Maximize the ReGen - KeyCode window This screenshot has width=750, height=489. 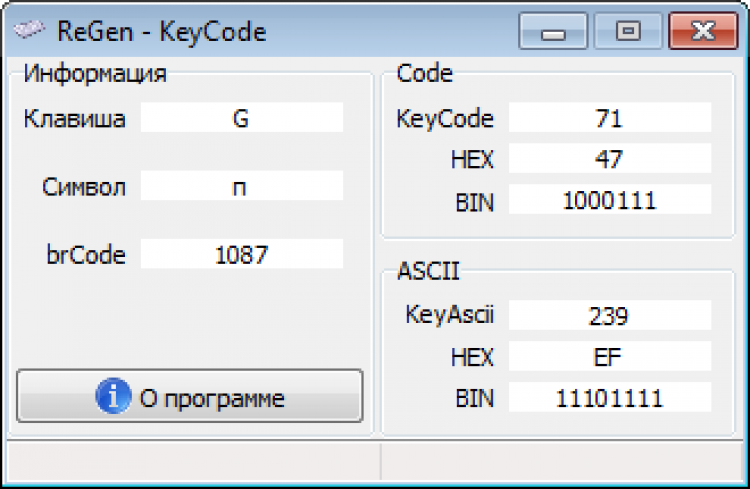[627, 32]
